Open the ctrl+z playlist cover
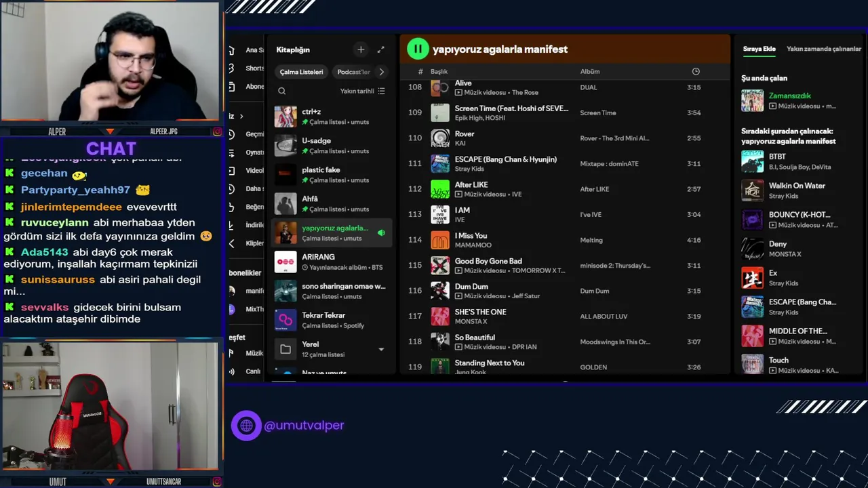Screen dimensions: 868x488 [x=285, y=117]
